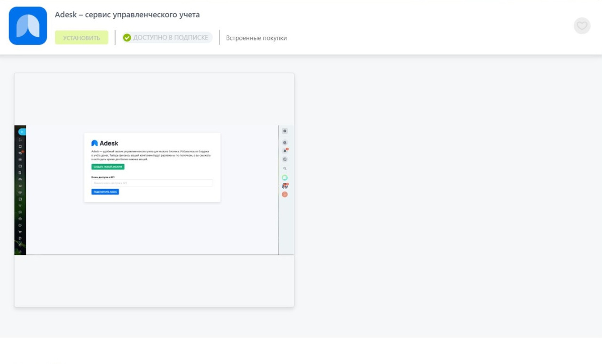Click the cyan close button atop left sidebar

tap(22, 132)
